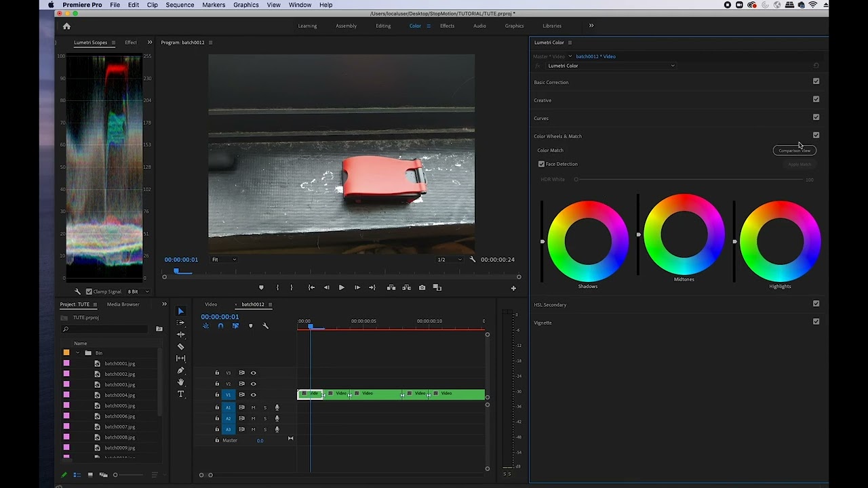
Task: Click the Home icon
Action: [66, 26]
